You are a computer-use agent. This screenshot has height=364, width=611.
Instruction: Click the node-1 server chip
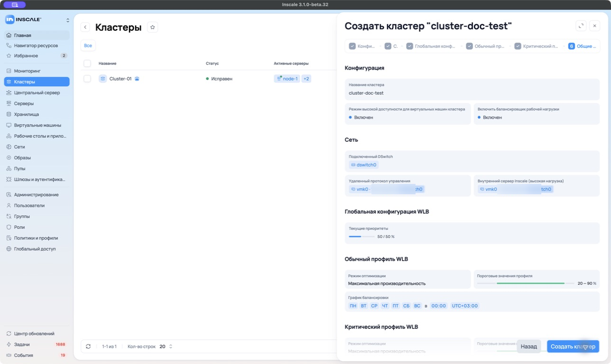[x=287, y=79]
